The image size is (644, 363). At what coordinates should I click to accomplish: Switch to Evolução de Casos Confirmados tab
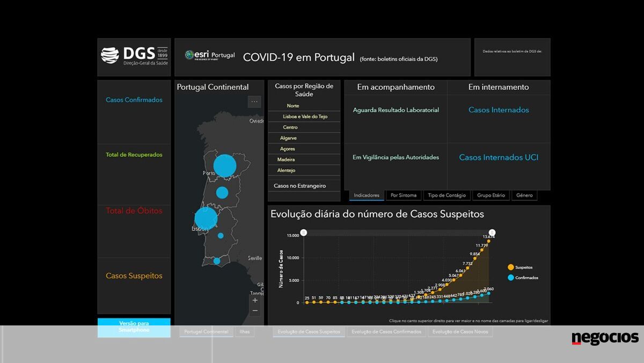[x=386, y=332]
